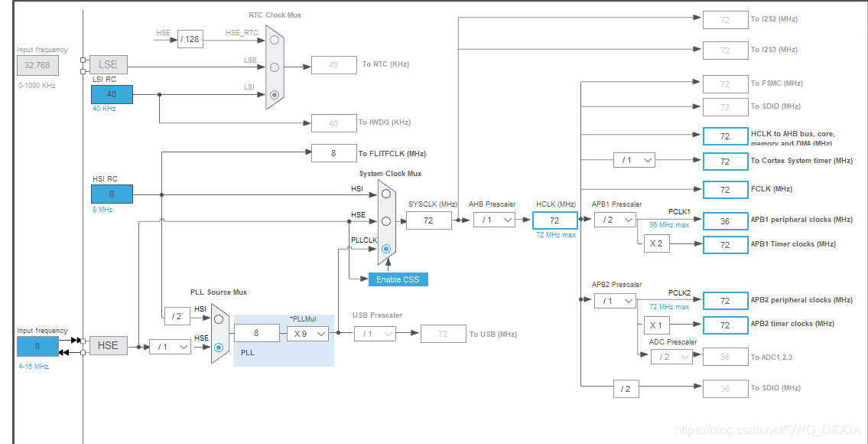This screenshot has height=444, width=868.
Task: Click the APB1 X 2 multiplier box
Action: [656, 243]
